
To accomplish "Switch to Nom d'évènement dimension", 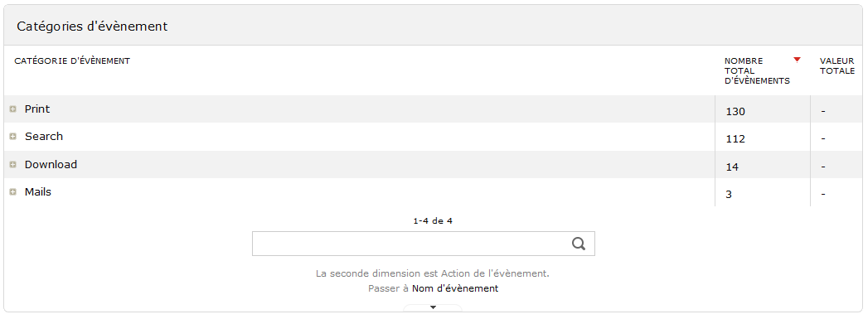I will click(x=455, y=288).
